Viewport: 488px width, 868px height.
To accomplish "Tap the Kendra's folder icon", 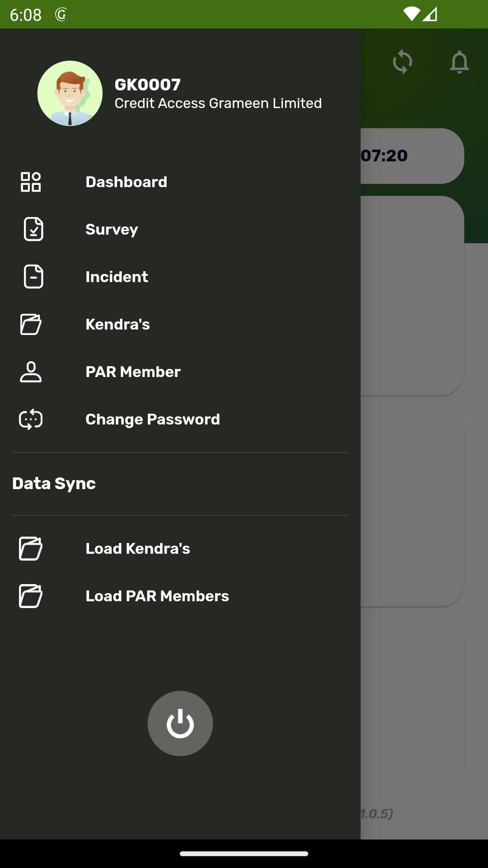I will click(31, 324).
